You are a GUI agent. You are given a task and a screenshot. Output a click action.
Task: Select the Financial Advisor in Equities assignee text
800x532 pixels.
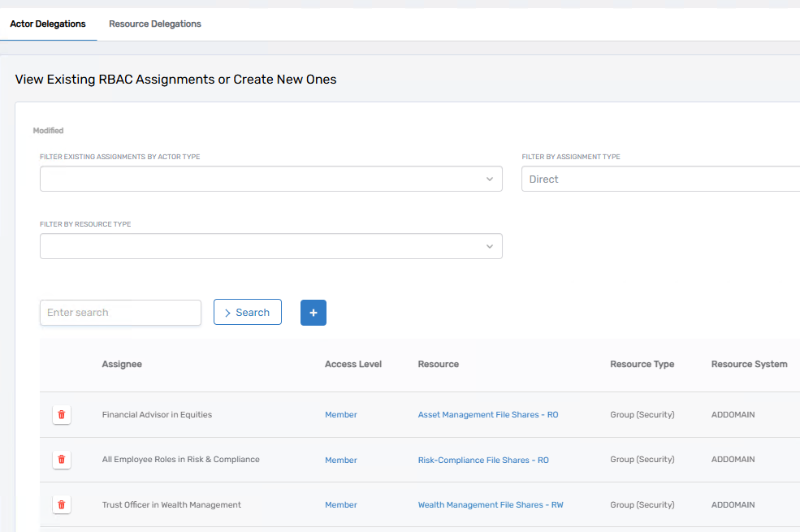click(x=157, y=415)
